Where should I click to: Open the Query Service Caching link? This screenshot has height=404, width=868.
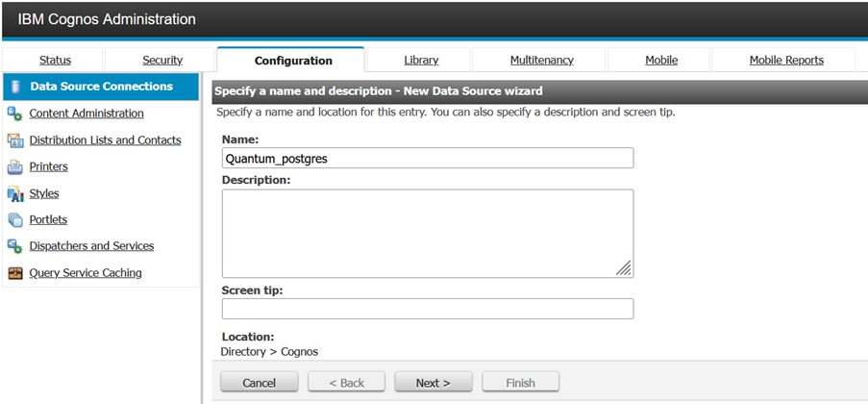point(86,273)
